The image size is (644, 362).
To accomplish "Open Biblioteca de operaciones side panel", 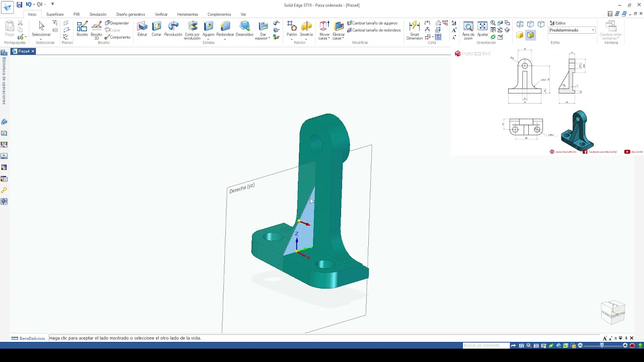I will 4,77.
